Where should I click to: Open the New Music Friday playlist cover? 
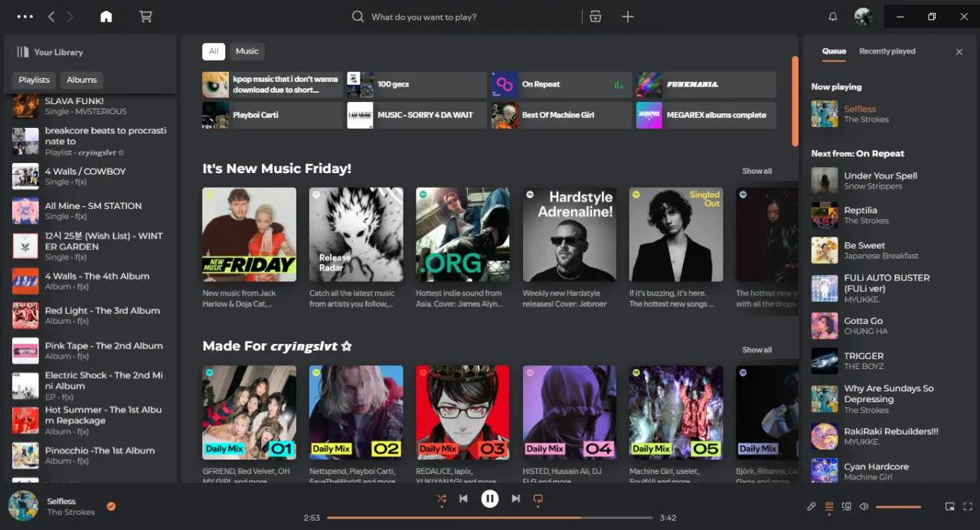click(x=249, y=234)
